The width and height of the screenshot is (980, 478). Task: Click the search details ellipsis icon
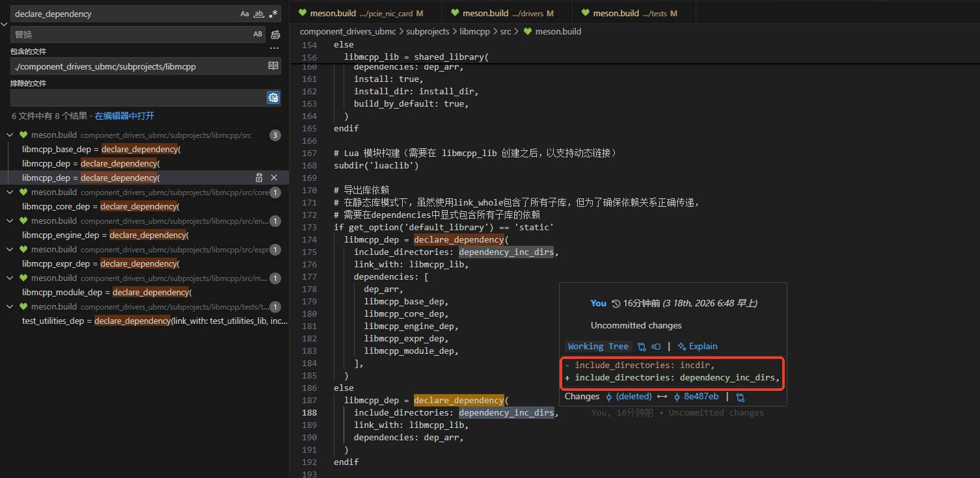point(274,48)
